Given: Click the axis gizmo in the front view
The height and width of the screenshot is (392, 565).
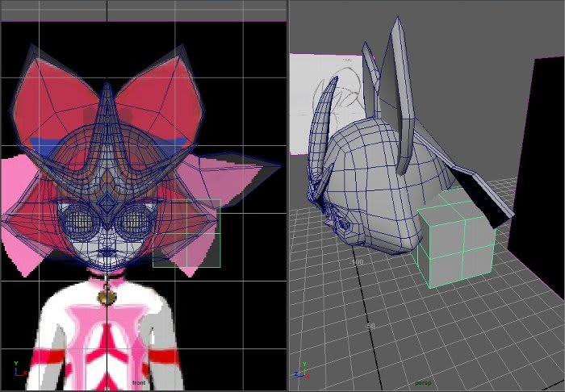Looking at the screenshot, I should [x=19, y=369].
